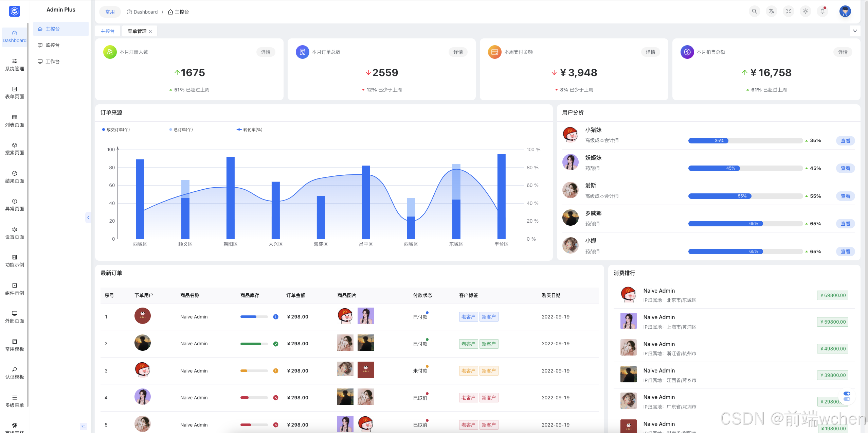The height and width of the screenshot is (433, 868).
Task: Collapse the submenu with the left chevron handle
Action: (88, 218)
